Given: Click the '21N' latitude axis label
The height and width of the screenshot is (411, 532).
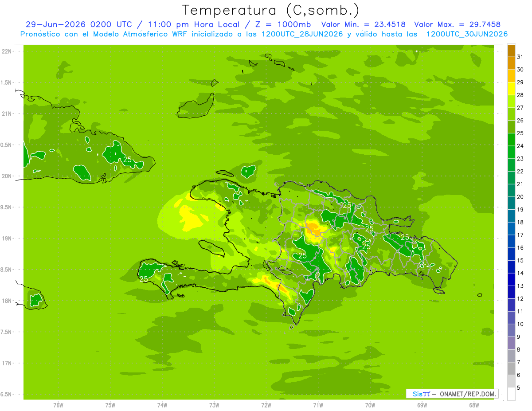Looking at the screenshot, I should point(7,114).
